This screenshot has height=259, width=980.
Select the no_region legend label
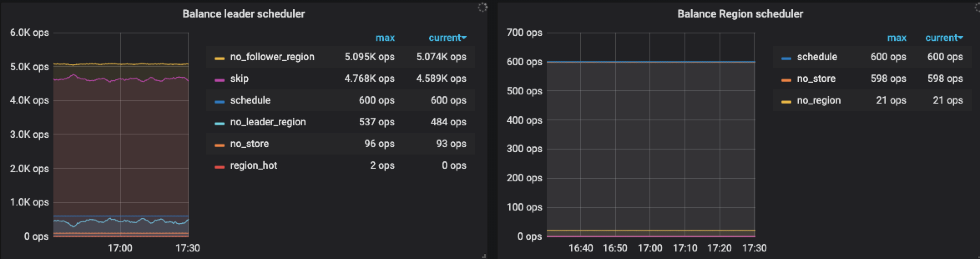(818, 100)
